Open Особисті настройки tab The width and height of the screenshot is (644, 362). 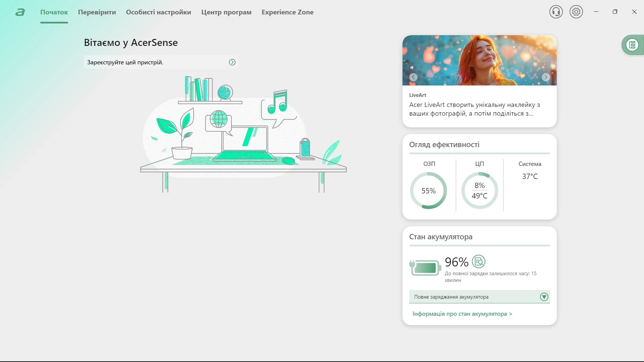[158, 12]
